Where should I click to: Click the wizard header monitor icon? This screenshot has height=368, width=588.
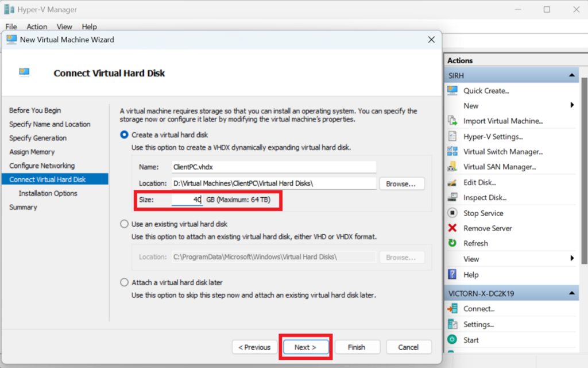(24, 72)
